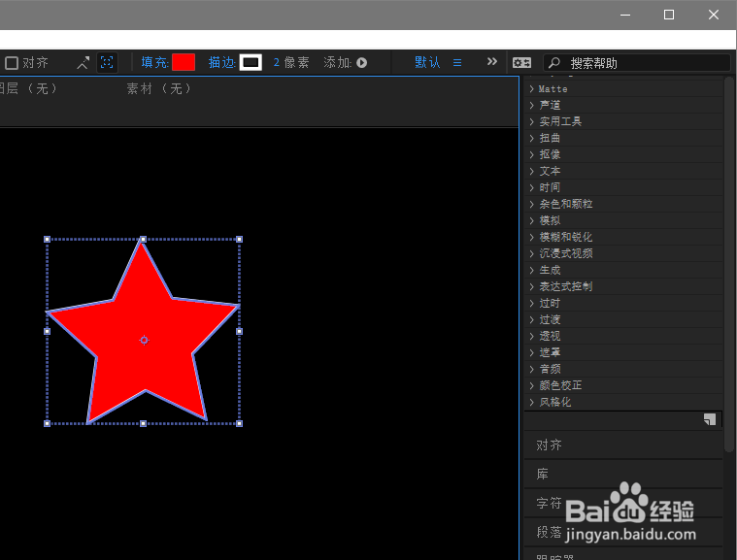Click the new animation preset icon
Viewport: 737px width, 560px height.
pyautogui.click(x=710, y=419)
